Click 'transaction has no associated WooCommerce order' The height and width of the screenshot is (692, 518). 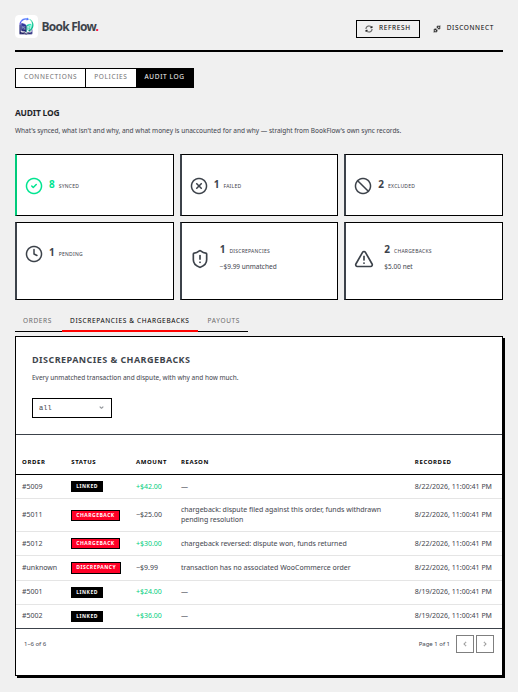pyautogui.click(x=266, y=568)
